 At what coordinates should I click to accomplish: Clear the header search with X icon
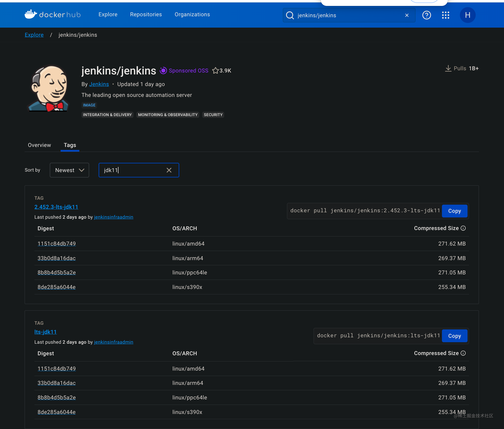(407, 15)
